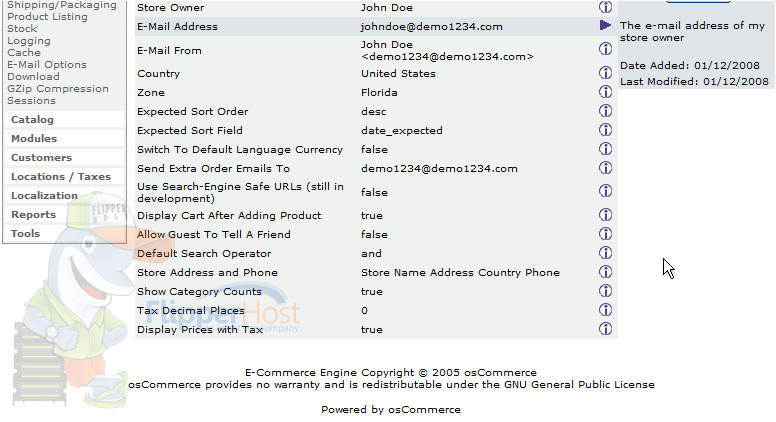This screenshot has height=422, width=776.
Task: Click info icon for Country row
Action: (x=605, y=73)
